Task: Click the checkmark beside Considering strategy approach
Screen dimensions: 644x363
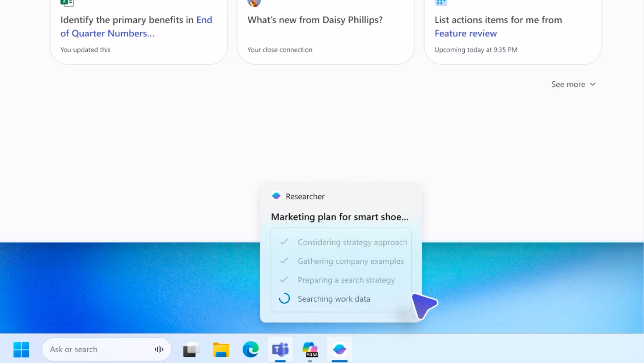Action: [284, 242]
